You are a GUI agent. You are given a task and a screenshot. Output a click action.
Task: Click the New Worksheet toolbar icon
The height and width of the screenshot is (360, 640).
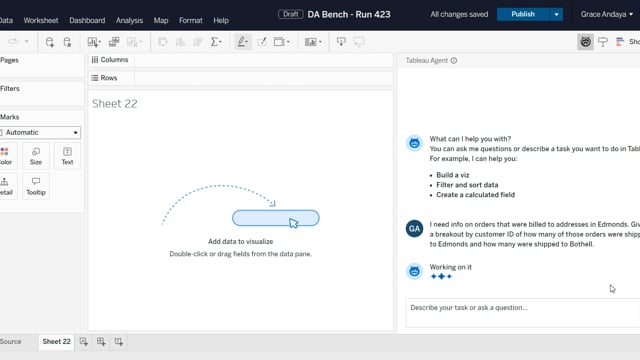click(92, 42)
